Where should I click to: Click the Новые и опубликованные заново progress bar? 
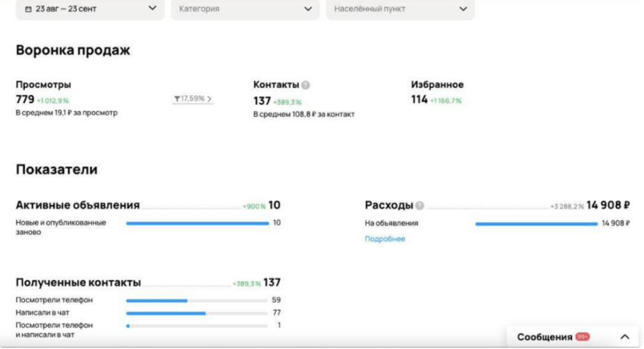[197, 223]
